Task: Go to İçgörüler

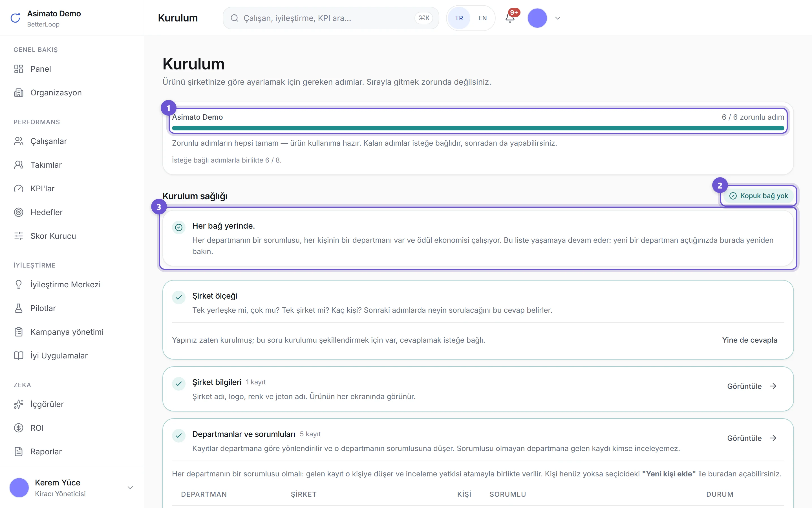Action: [72, 404]
